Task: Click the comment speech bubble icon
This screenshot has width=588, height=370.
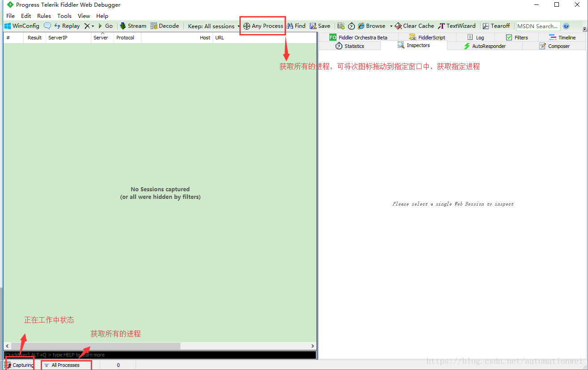Action: [x=47, y=26]
